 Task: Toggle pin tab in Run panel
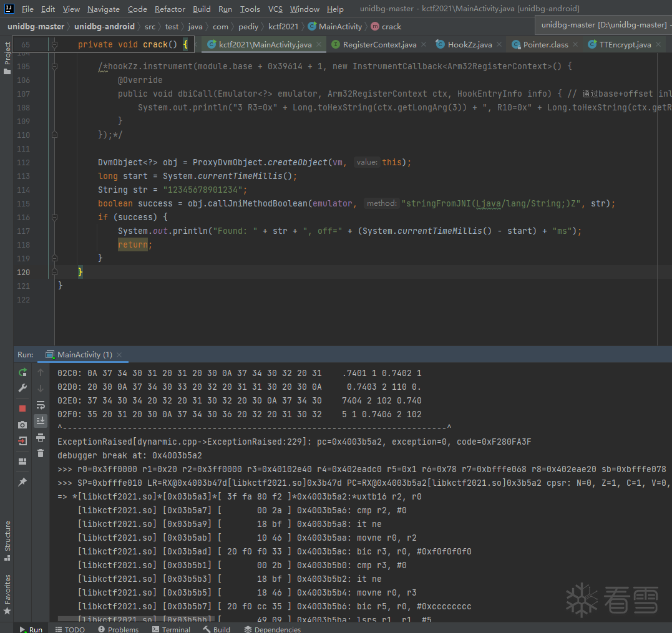point(22,482)
